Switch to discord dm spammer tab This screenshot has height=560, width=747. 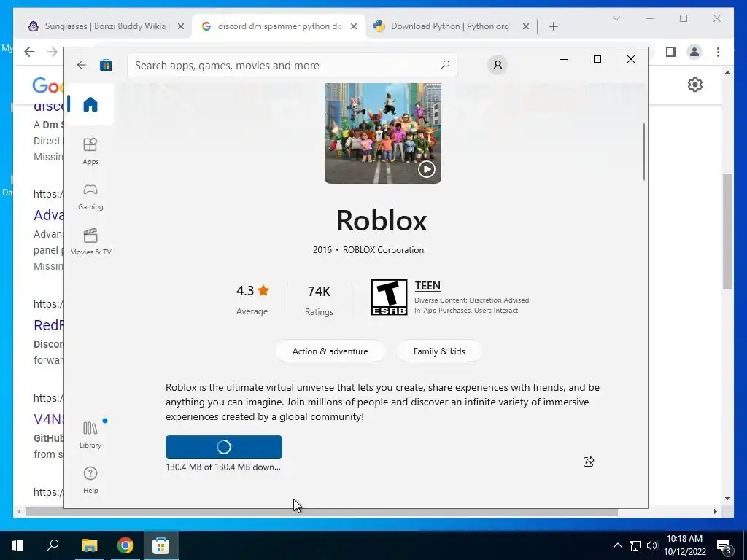tap(279, 26)
